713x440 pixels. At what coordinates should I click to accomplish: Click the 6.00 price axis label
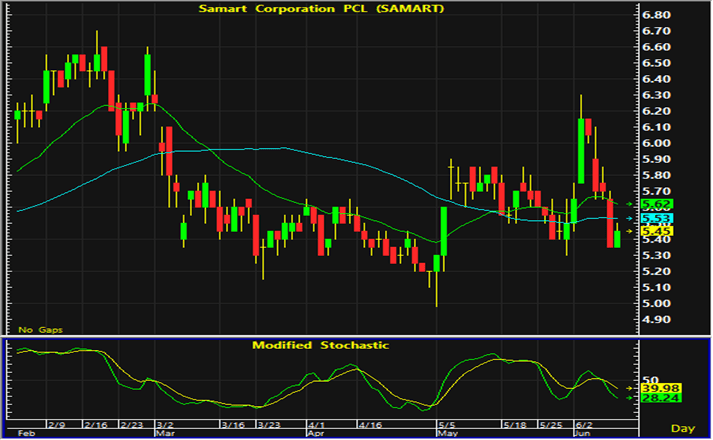click(656, 143)
